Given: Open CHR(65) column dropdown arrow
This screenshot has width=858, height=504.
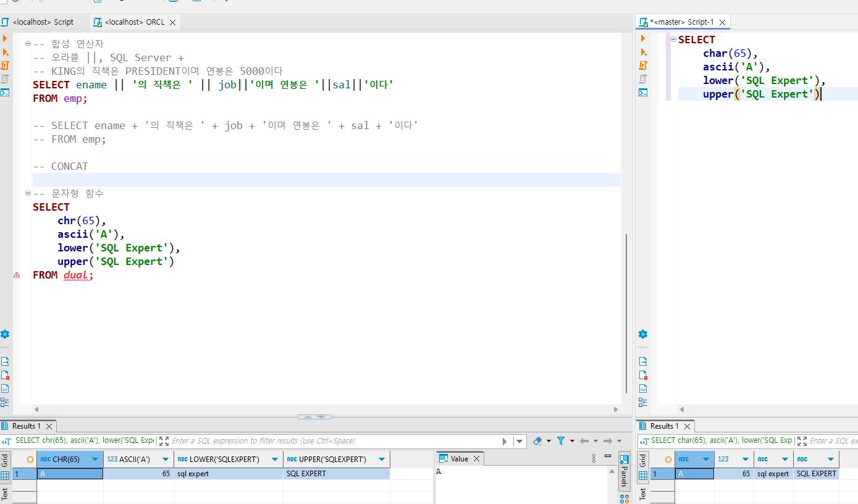Looking at the screenshot, I should coord(95,460).
